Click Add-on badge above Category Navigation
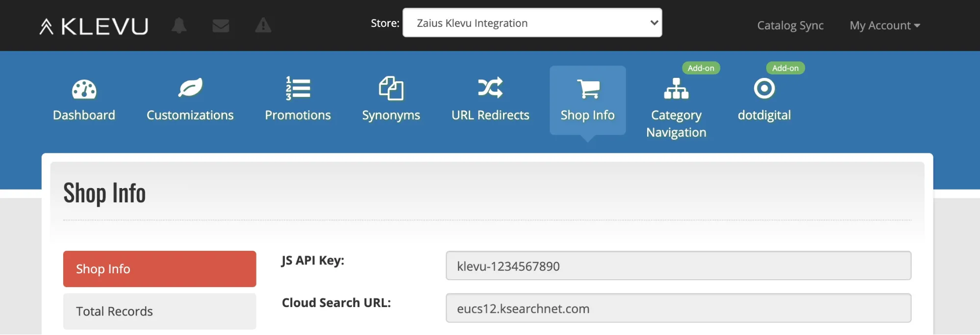The width and height of the screenshot is (980, 335). pyautogui.click(x=701, y=68)
